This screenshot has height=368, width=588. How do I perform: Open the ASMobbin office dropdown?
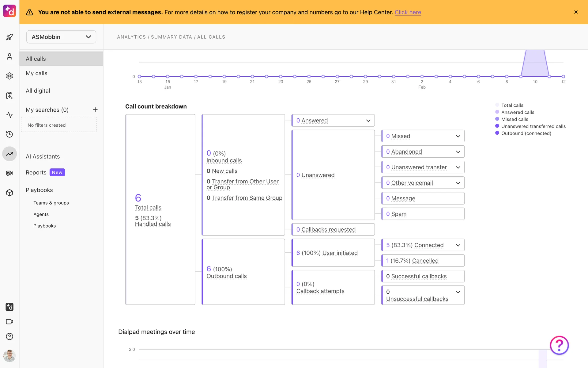61,37
